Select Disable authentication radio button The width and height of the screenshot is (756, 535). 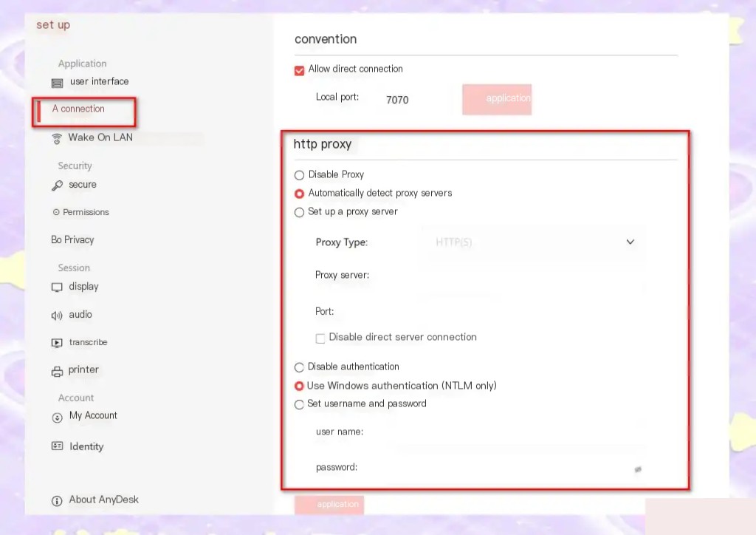pyautogui.click(x=299, y=367)
